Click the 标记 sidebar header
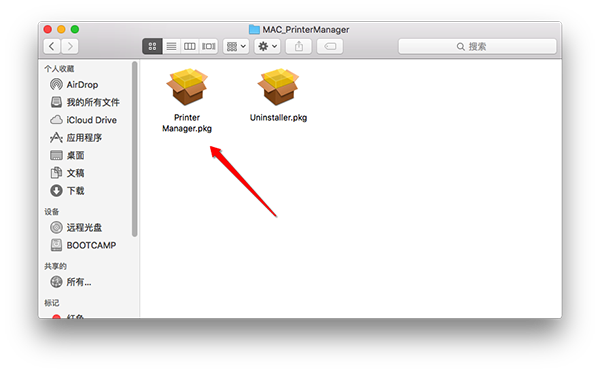Screen dimensions: 600x373 52,303
